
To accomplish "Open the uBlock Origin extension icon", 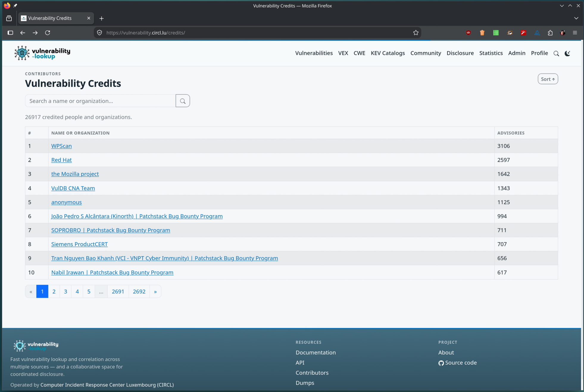I will click(x=469, y=33).
